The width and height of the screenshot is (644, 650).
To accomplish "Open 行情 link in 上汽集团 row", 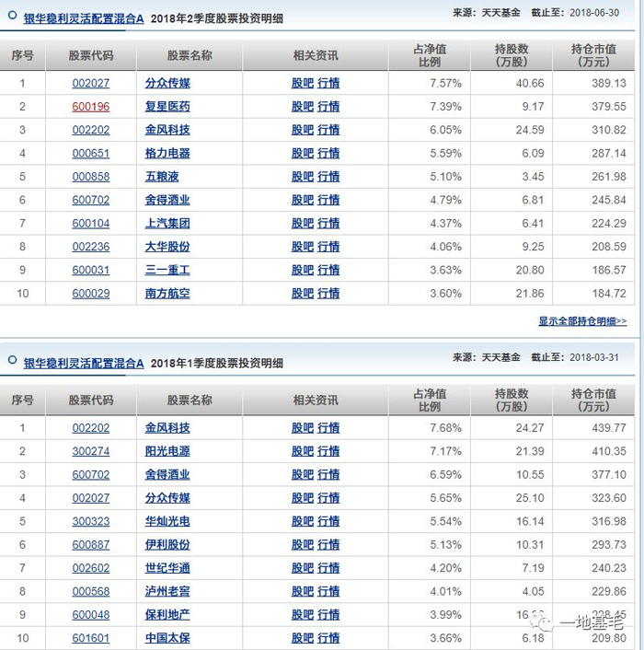I will (328, 224).
